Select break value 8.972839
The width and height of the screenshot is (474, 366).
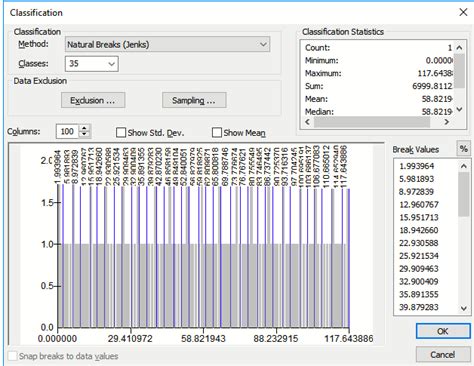coord(417,192)
